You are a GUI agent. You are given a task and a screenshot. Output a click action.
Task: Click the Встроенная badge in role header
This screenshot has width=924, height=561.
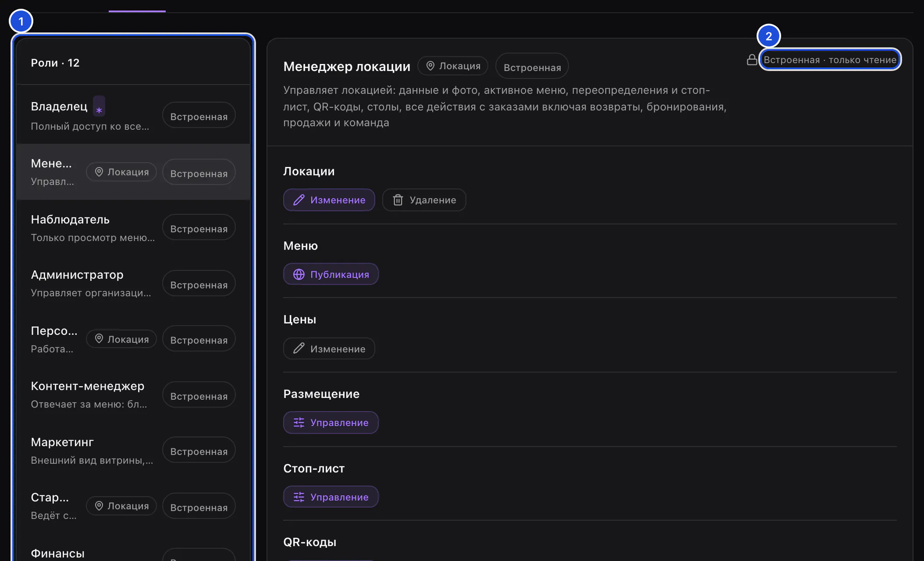point(532,66)
